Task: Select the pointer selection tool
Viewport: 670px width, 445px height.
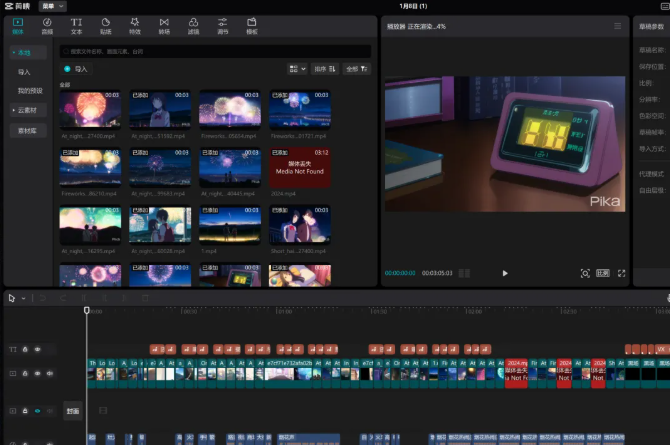Action: click(x=12, y=298)
